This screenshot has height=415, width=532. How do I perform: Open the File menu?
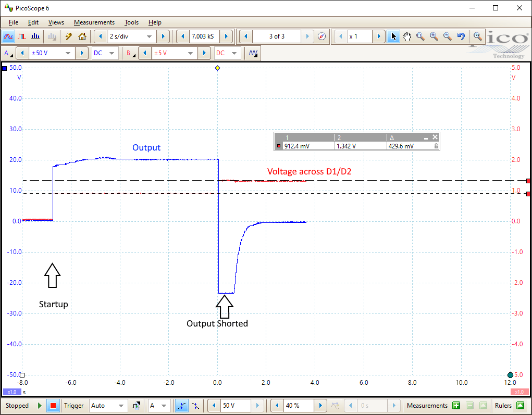pyautogui.click(x=13, y=22)
